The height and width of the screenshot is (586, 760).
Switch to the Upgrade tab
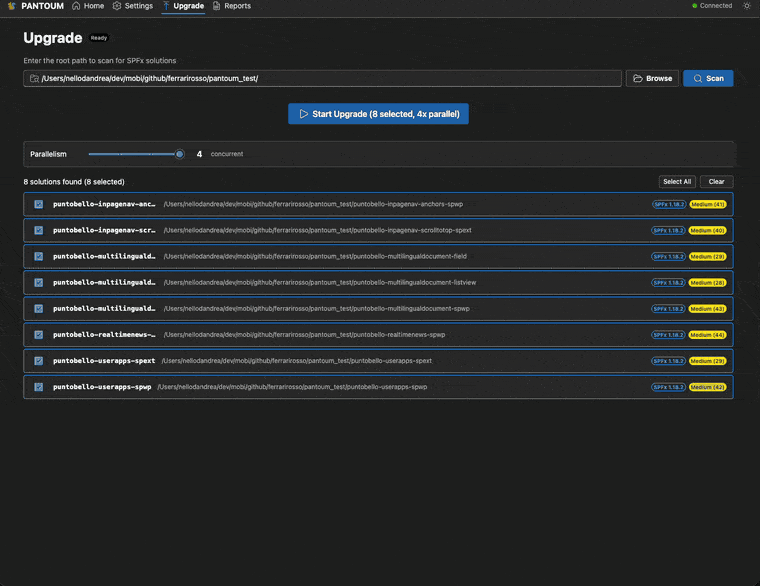point(183,6)
